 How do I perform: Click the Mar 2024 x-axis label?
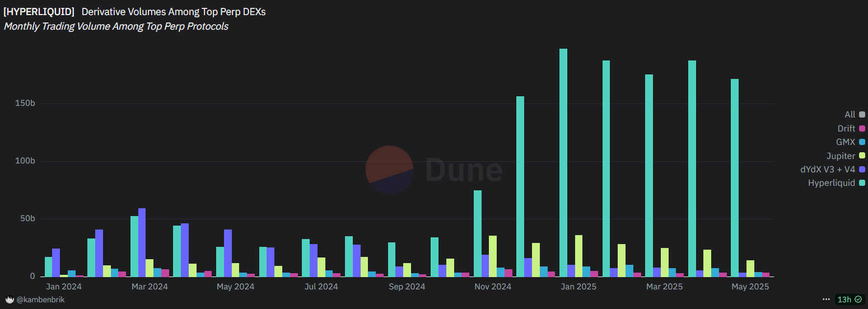point(150,287)
